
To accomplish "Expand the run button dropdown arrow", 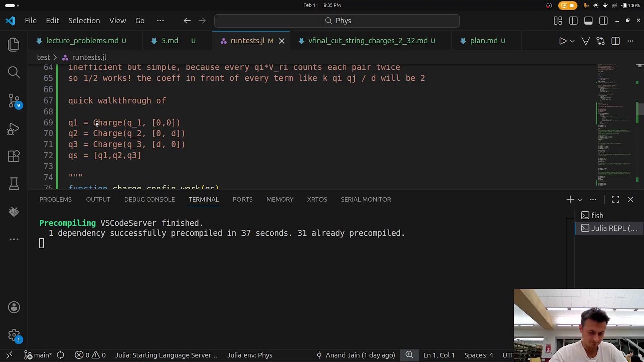I will coord(572,41).
